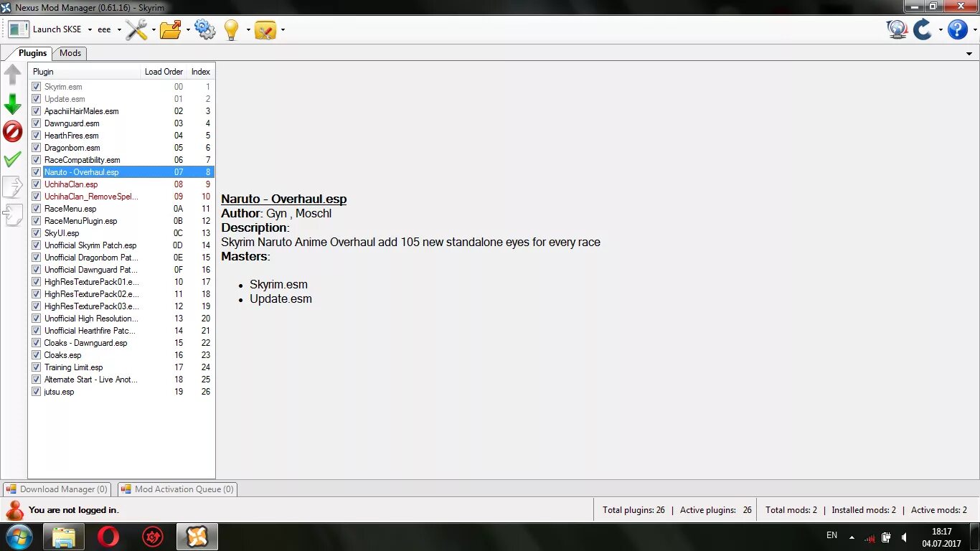Uncheck Dawnguard.esm checkbox
This screenshot has width=980, height=551.
(x=37, y=123)
